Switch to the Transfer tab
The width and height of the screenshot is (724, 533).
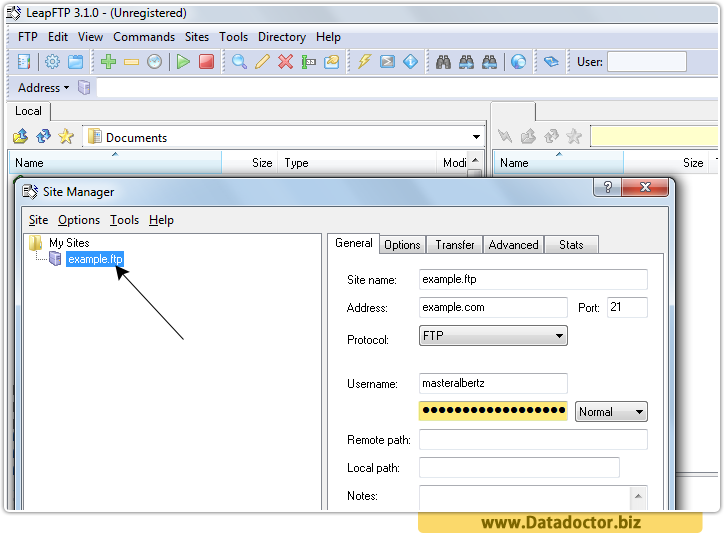pos(455,245)
